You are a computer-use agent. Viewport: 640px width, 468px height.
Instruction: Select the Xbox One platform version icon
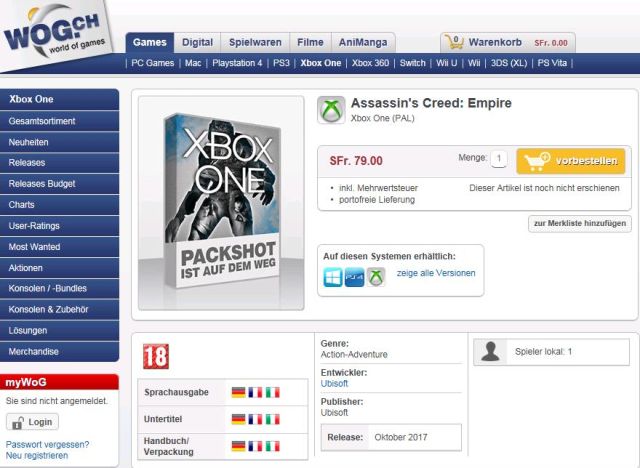[376, 277]
